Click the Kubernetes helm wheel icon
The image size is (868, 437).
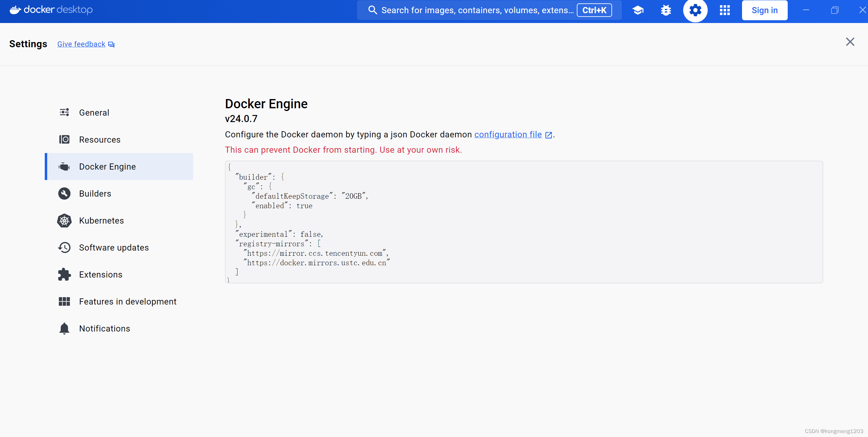[64, 220]
